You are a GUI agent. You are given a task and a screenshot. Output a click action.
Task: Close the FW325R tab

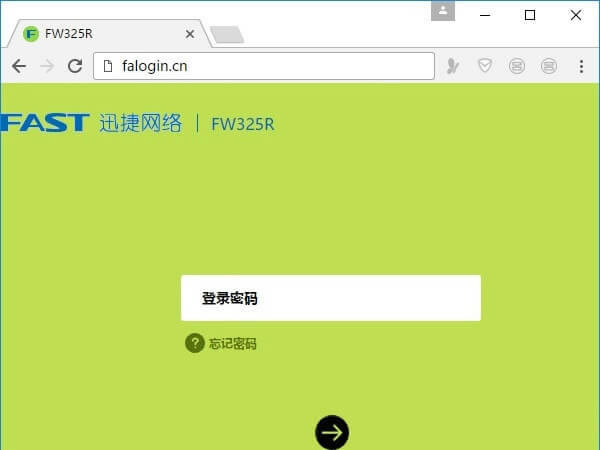pos(190,33)
